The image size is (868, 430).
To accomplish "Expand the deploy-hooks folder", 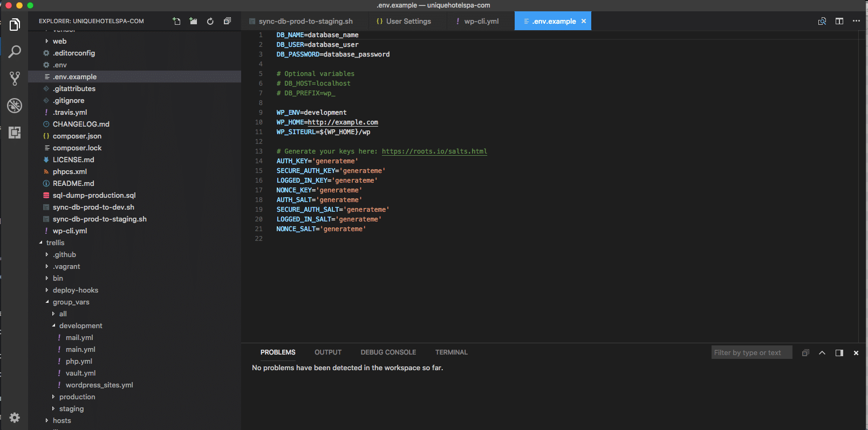I will (x=135, y=290).
